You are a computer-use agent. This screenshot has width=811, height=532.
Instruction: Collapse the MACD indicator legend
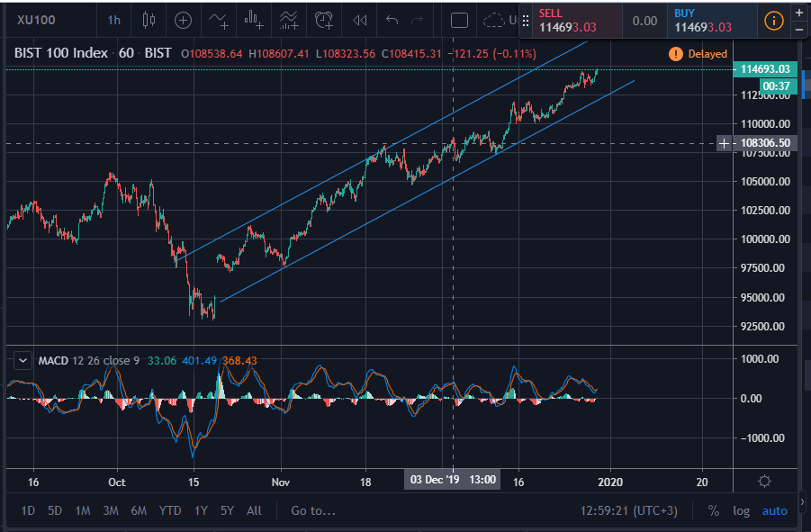coord(23,360)
